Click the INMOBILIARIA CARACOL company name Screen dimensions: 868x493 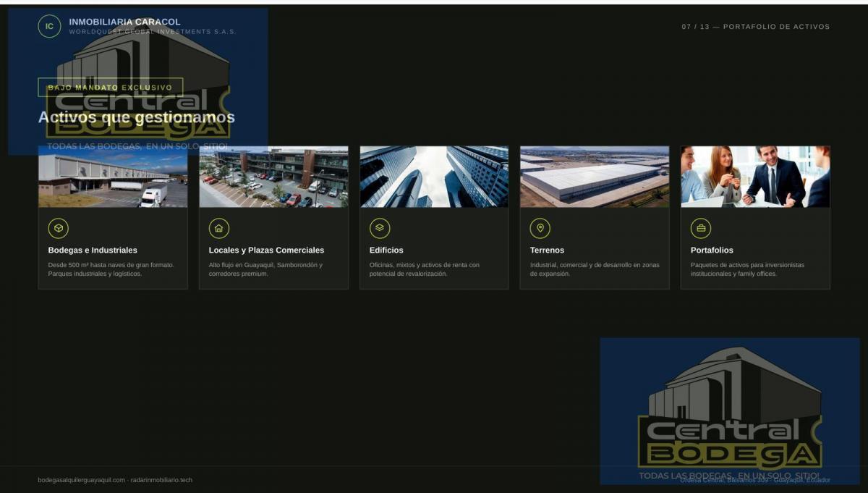(124, 22)
